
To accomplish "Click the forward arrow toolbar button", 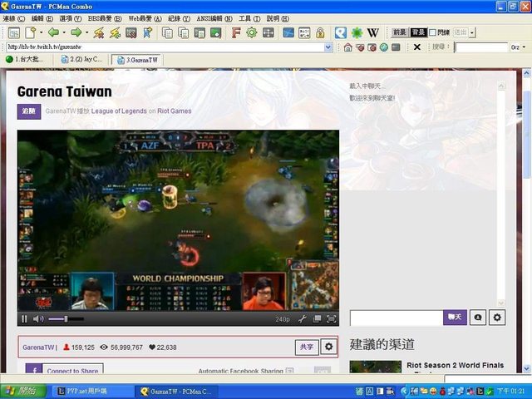I will [76, 32].
